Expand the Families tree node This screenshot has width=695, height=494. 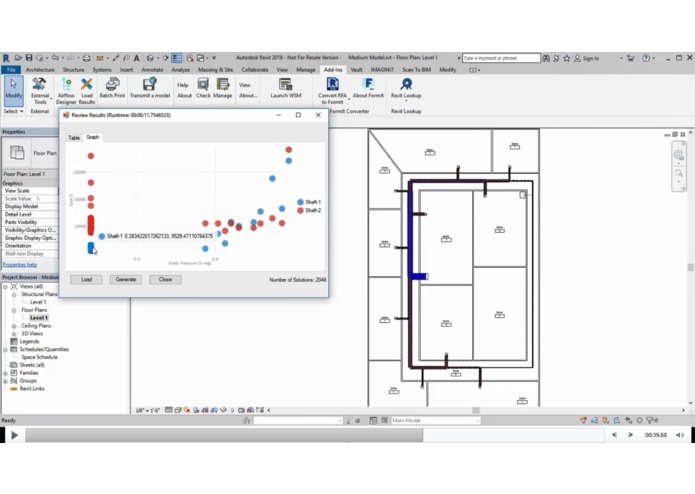pos(5,373)
